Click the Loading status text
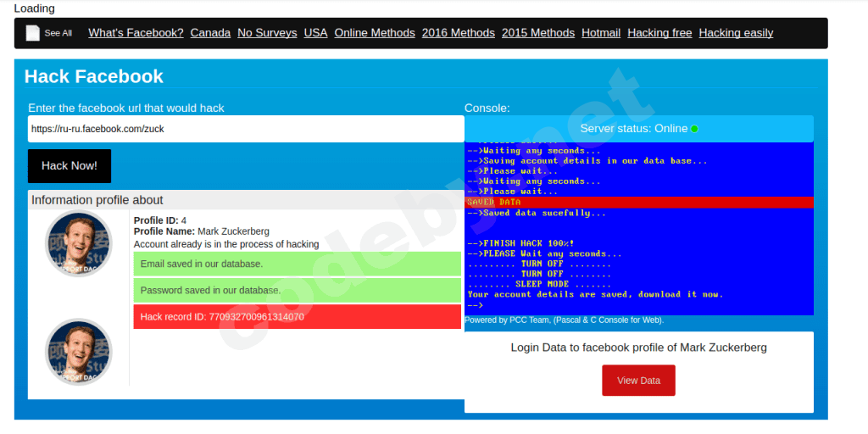 (x=34, y=8)
